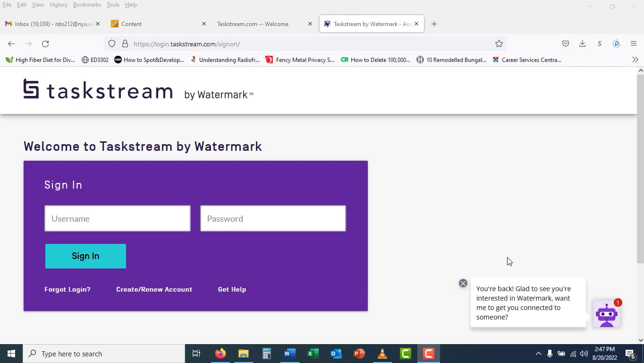Open PowerPoint from the taskbar
The height and width of the screenshot is (363, 644).
[x=359, y=354]
